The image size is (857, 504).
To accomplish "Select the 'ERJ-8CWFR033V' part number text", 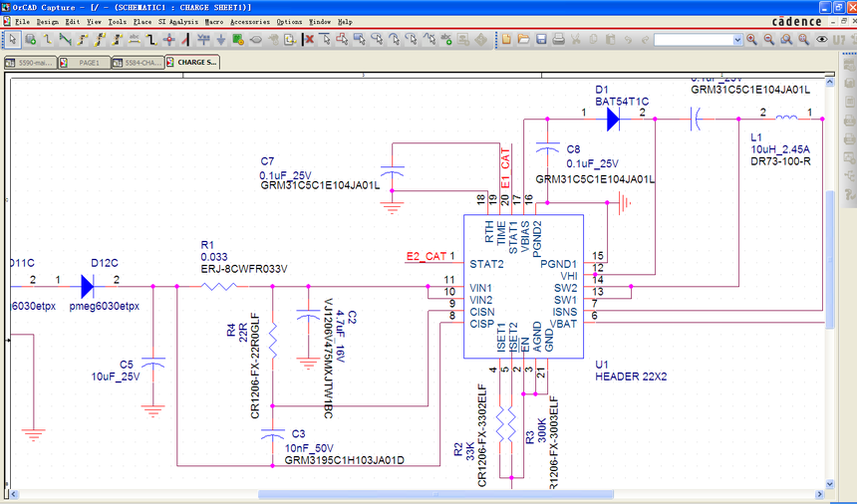I will point(244,269).
